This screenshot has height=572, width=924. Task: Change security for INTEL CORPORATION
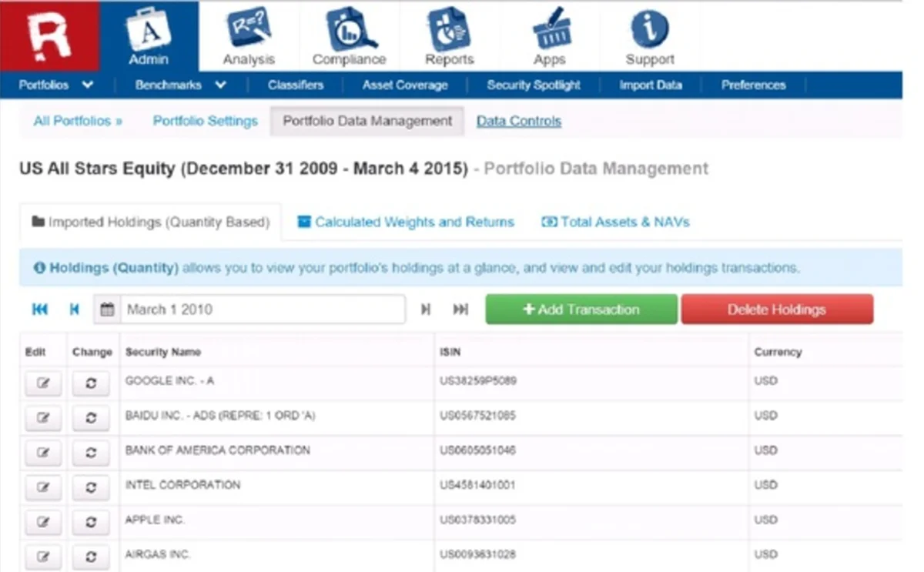[x=91, y=487]
